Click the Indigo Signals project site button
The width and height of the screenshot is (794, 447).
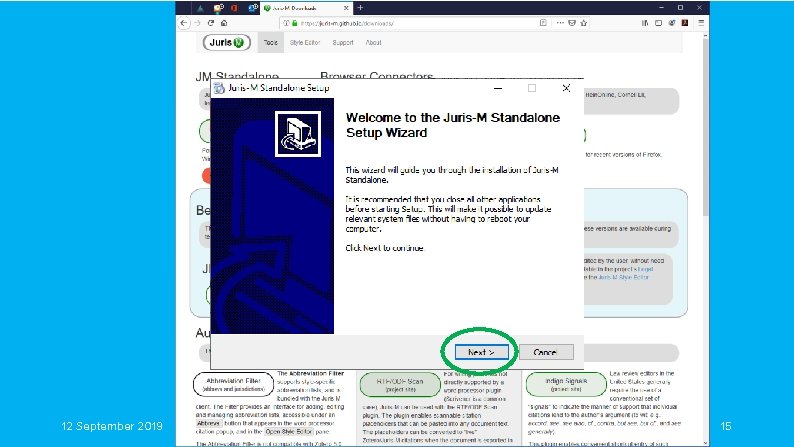coord(566,384)
